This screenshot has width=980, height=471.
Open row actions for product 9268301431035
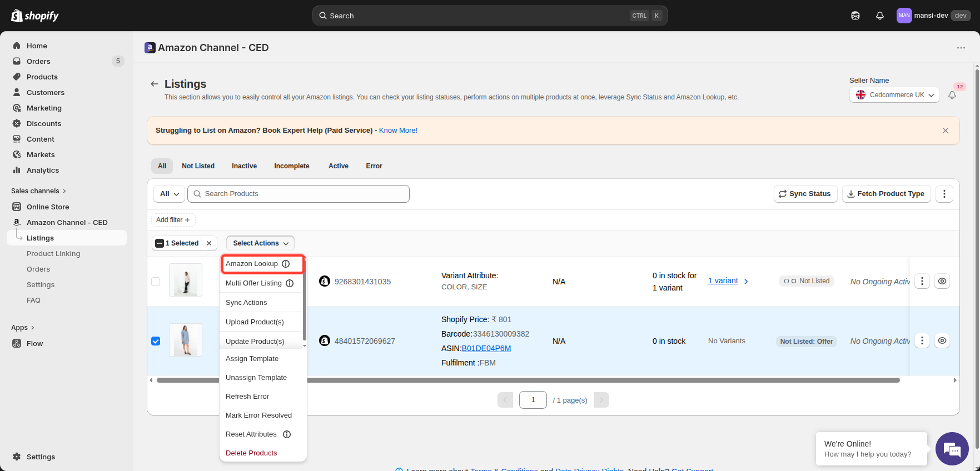pos(922,281)
